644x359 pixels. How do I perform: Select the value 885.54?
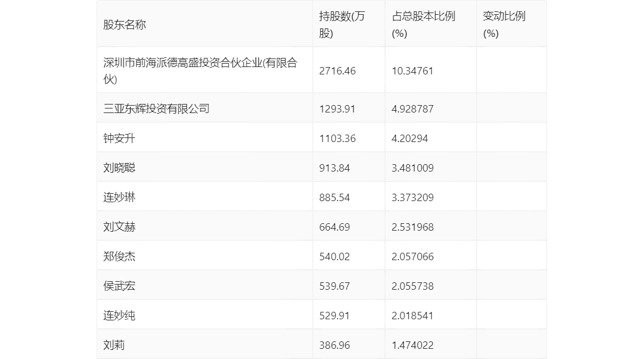tap(334, 198)
